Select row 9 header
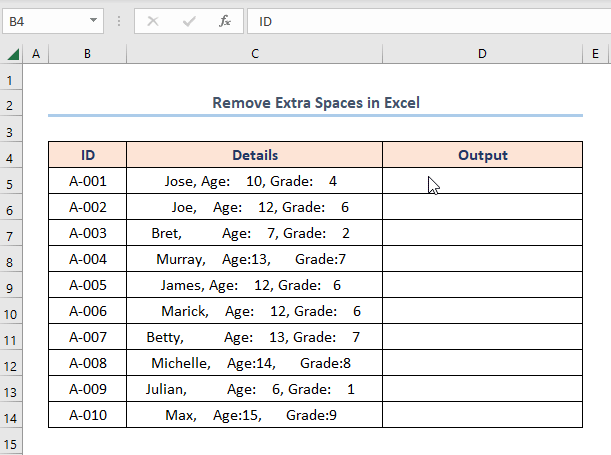The width and height of the screenshot is (611, 455). coord(12,285)
